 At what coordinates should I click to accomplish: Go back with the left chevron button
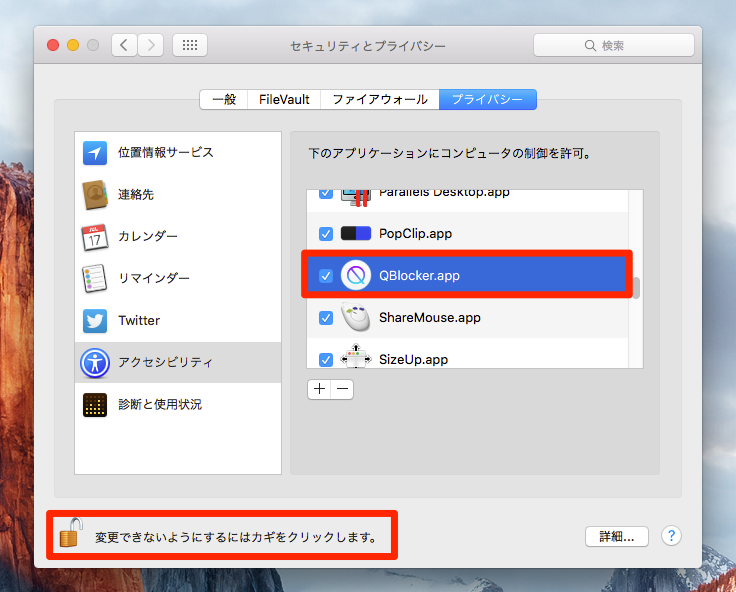[x=124, y=45]
